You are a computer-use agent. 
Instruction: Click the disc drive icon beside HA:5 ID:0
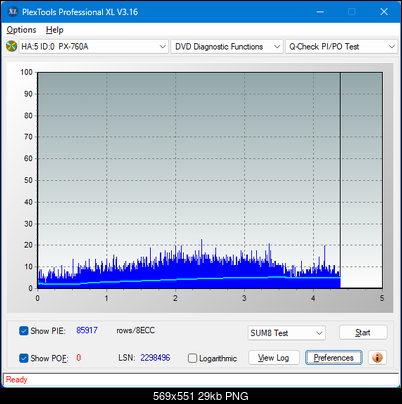point(11,46)
